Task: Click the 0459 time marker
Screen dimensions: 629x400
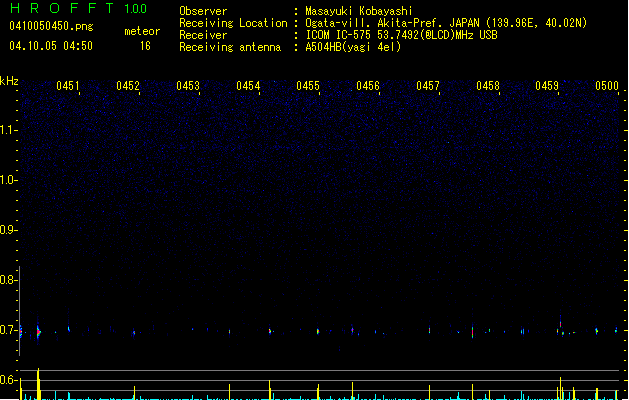Action: (547, 87)
